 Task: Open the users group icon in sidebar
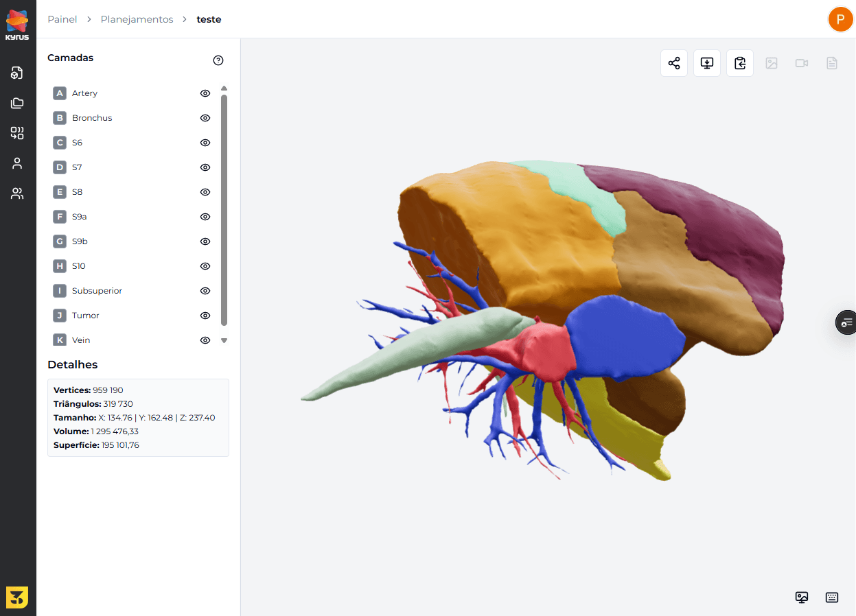point(17,193)
